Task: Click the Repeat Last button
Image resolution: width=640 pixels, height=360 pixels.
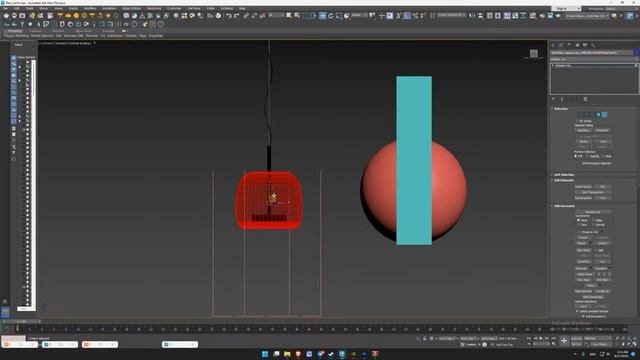Action: [594, 212]
